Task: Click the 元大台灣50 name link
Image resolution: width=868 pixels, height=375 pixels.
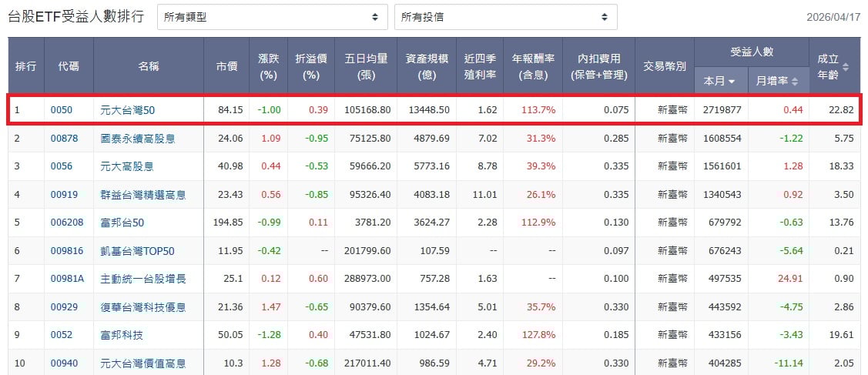Action: point(128,110)
